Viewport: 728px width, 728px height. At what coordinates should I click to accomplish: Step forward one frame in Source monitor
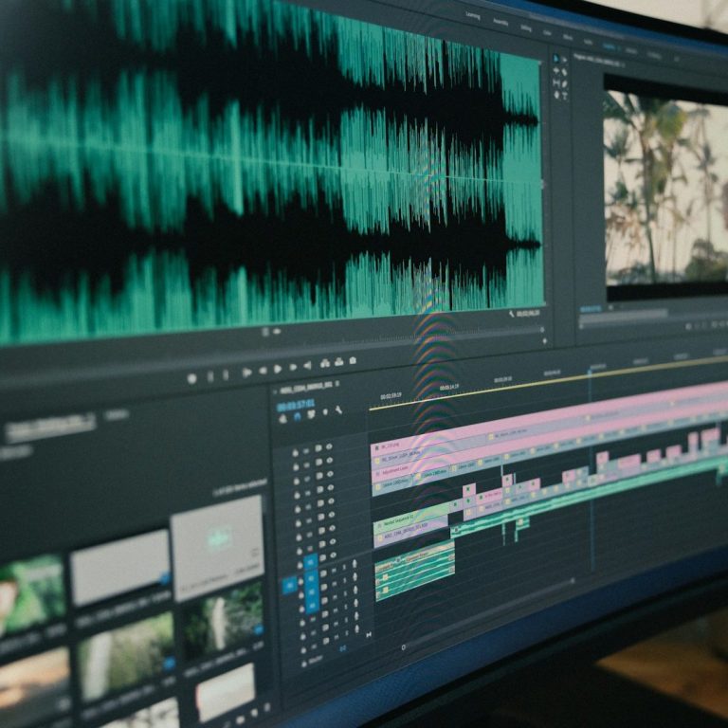[x=293, y=367]
